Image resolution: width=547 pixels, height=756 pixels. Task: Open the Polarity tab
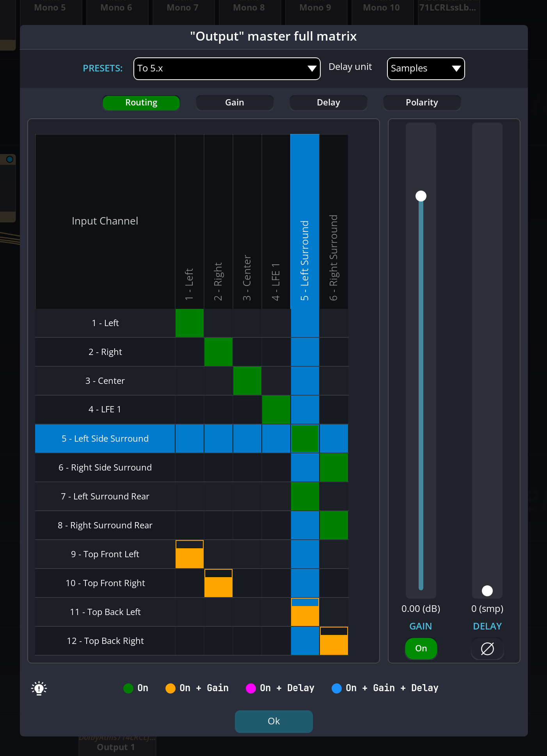point(422,103)
